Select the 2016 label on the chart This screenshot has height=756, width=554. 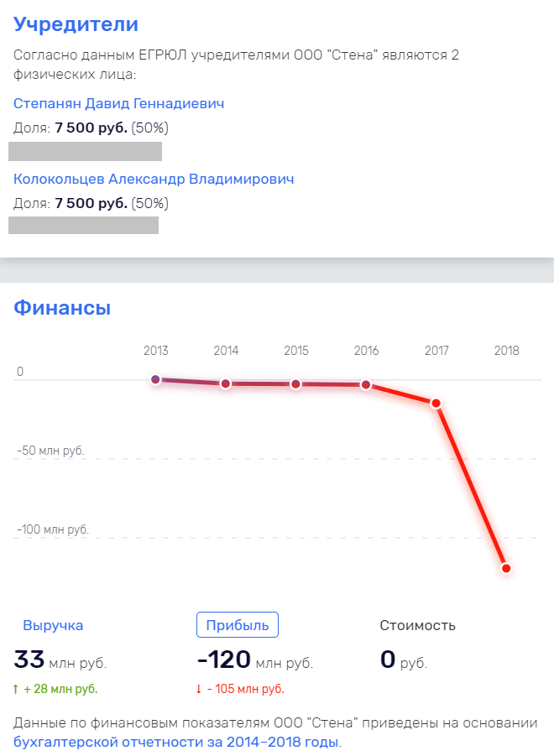(x=366, y=351)
